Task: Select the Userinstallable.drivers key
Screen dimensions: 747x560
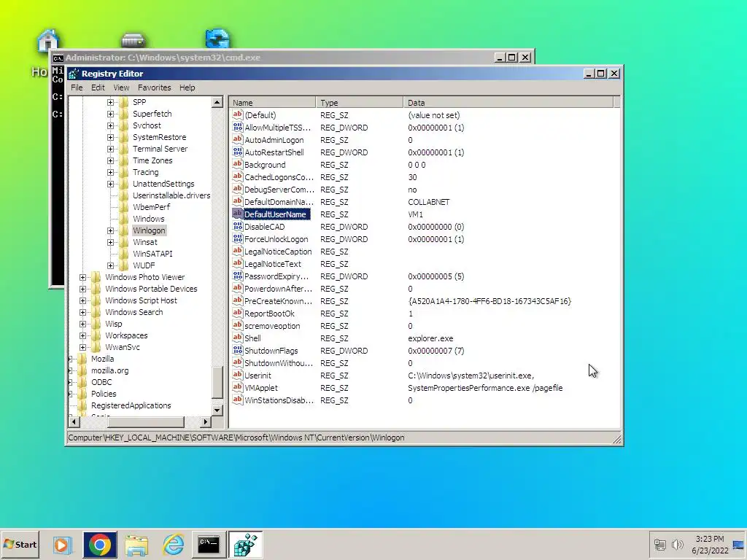Action: [x=171, y=195]
